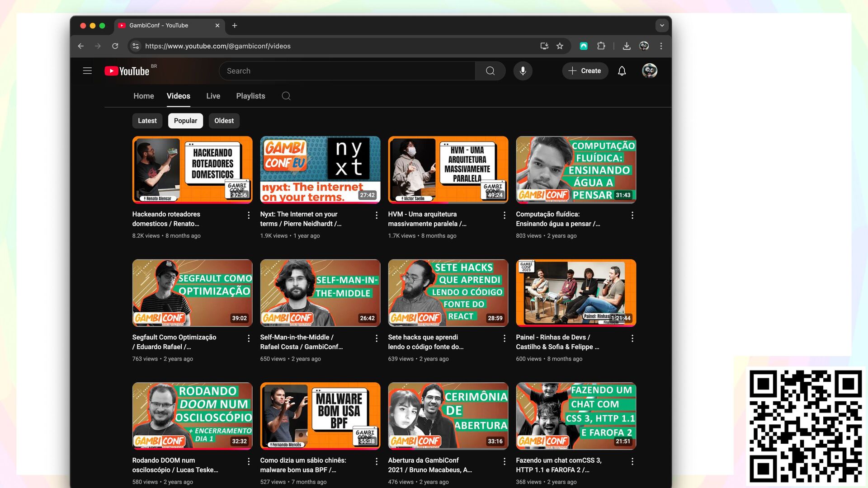
Task: Open options menu for Sete hacks video
Action: [x=505, y=338]
